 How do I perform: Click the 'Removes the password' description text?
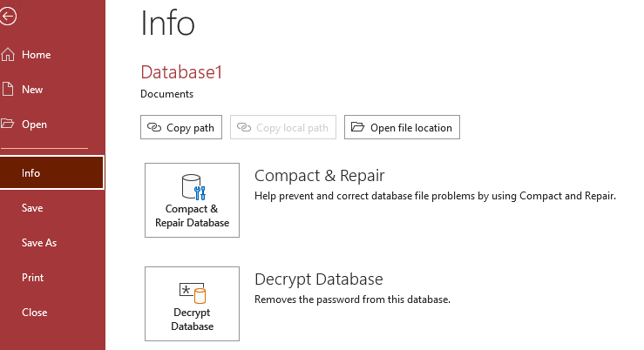point(352,300)
